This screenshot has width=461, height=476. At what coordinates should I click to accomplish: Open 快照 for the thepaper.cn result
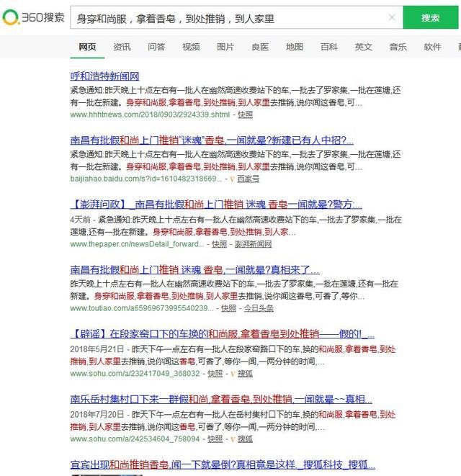pyautogui.click(x=219, y=244)
